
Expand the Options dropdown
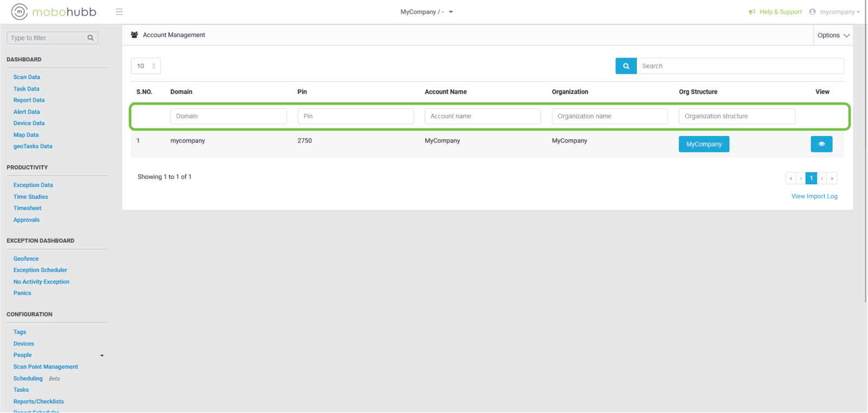point(833,35)
